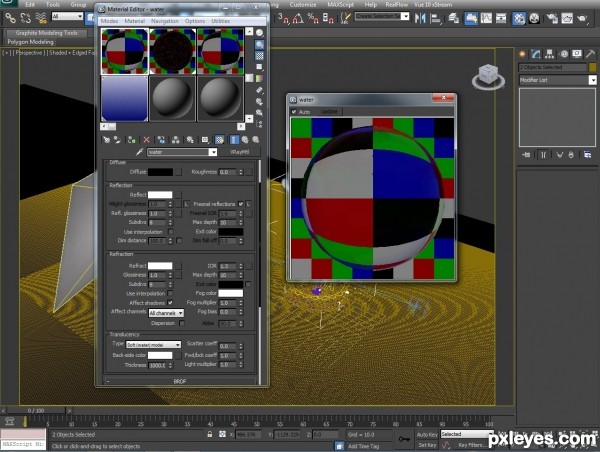Toggle the Dispersion checkbox

point(182,323)
